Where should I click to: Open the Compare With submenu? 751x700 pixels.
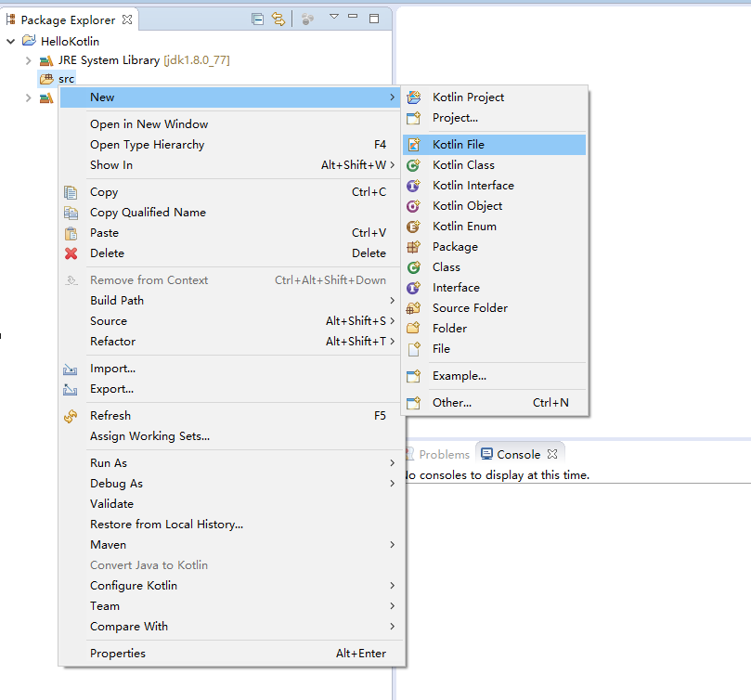pos(230,627)
